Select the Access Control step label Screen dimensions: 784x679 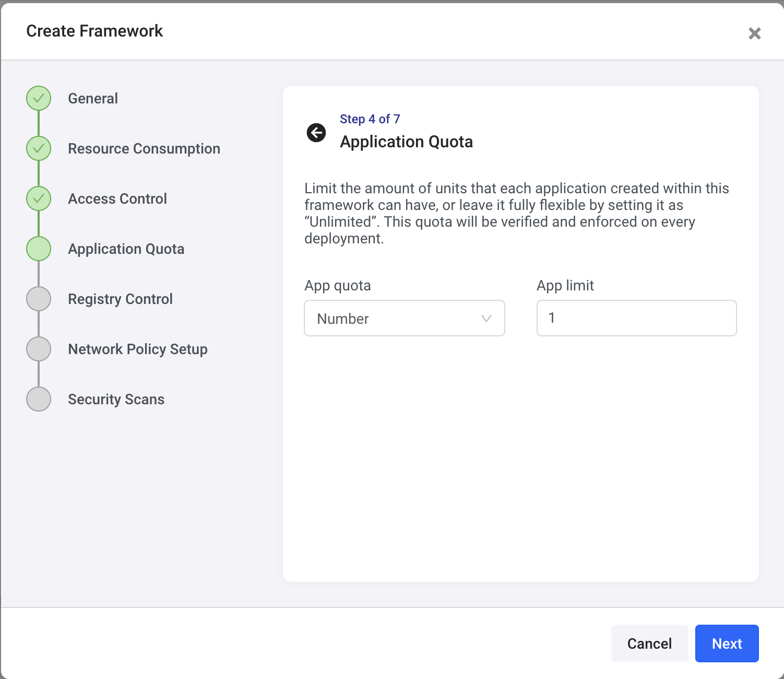coord(117,198)
